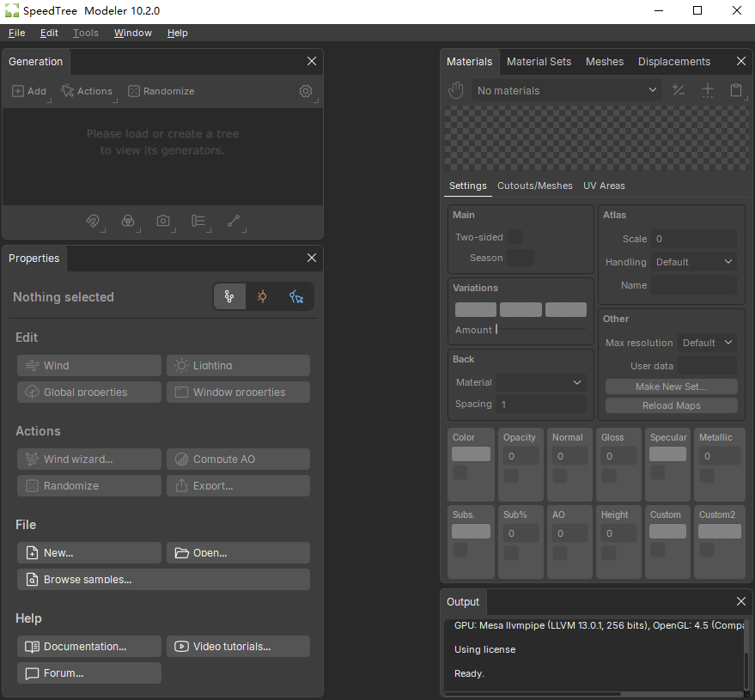Image resolution: width=755 pixels, height=700 pixels.
Task: Toggle the checkbox under Metallic map
Action: (x=707, y=476)
